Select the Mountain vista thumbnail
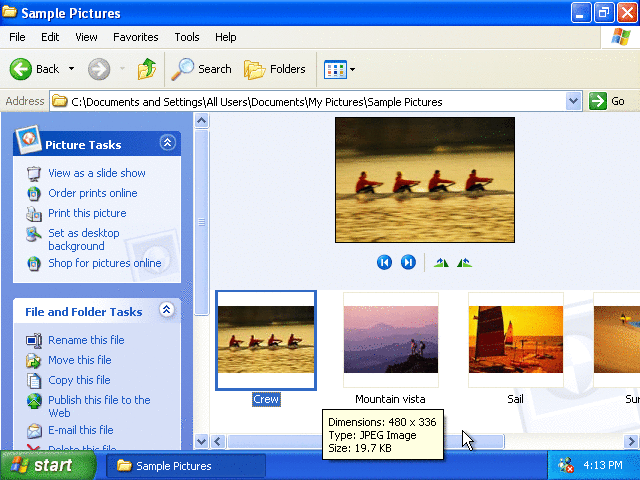This screenshot has height=480, width=640. point(391,340)
